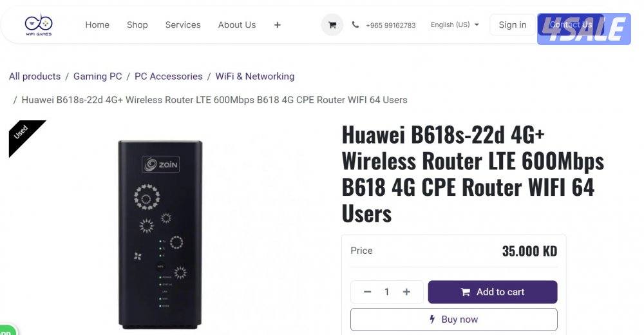The height and width of the screenshot is (335, 644).
Task: Click the Contact Us button
Action: [571, 24]
